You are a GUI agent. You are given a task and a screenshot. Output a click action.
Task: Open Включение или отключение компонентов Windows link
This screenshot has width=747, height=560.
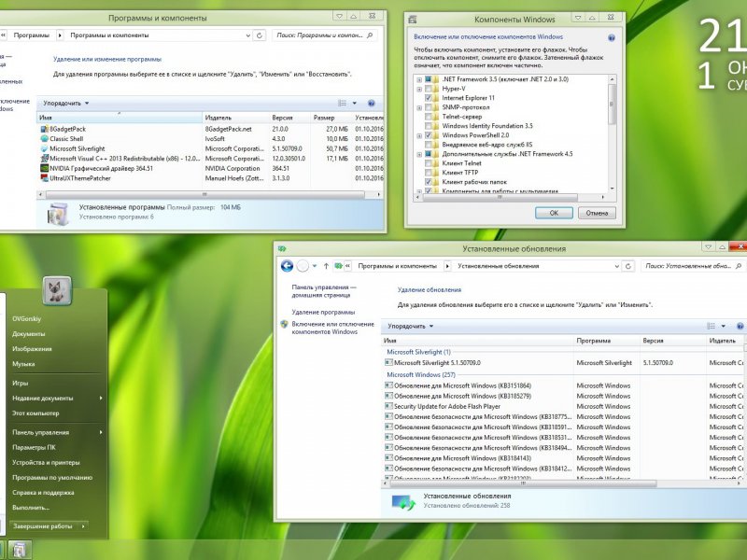click(x=333, y=328)
